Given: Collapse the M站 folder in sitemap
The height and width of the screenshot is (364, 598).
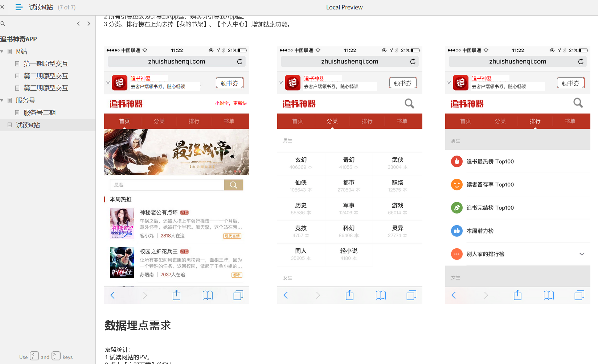Looking at the screenshot, I should [2, 51].
